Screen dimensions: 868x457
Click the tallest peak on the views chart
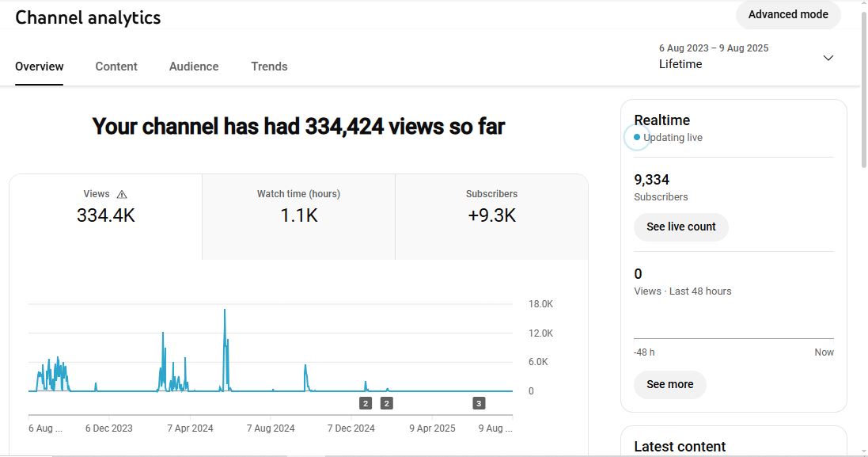tap(225, 311)
